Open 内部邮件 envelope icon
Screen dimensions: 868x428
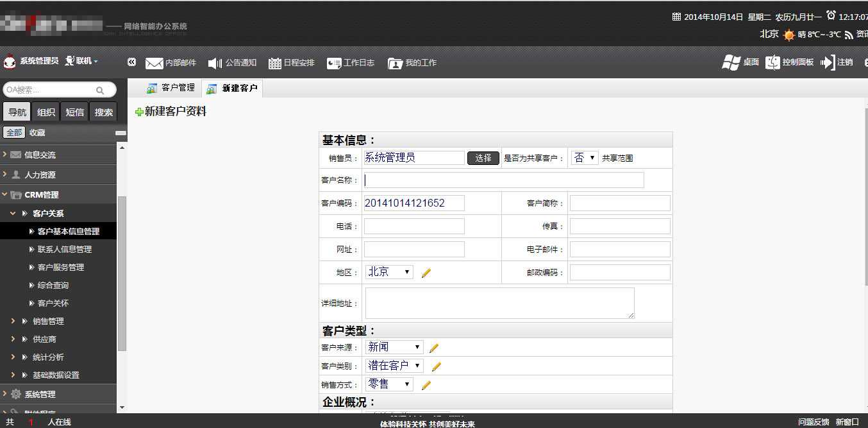pos(154,63)
